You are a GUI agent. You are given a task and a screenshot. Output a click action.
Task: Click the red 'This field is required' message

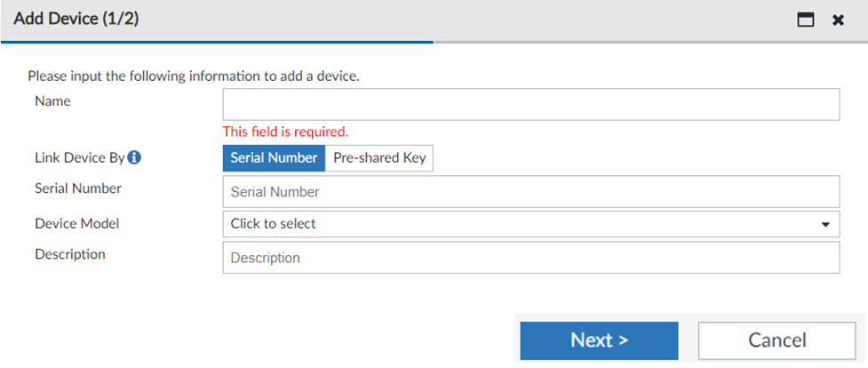(x=285, y=132)
